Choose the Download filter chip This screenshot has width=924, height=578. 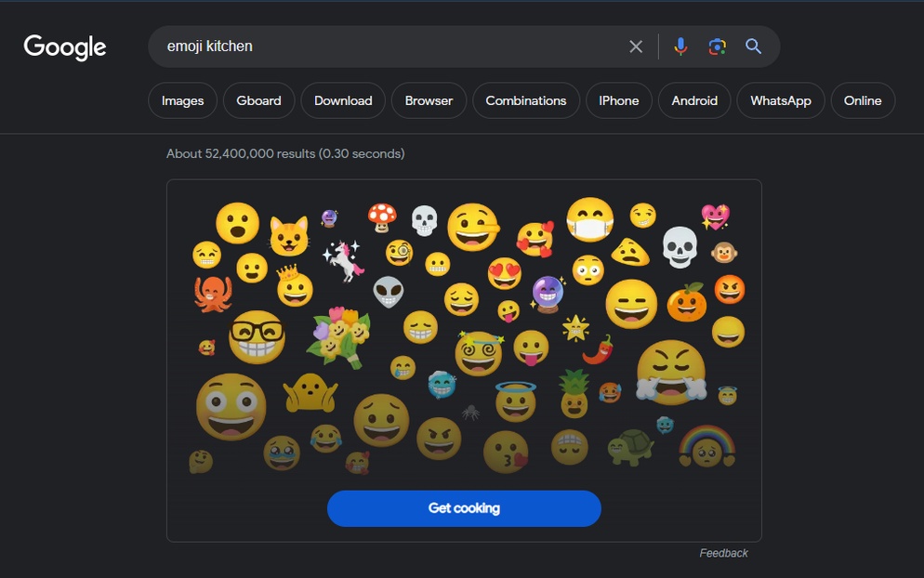[343, 100]
